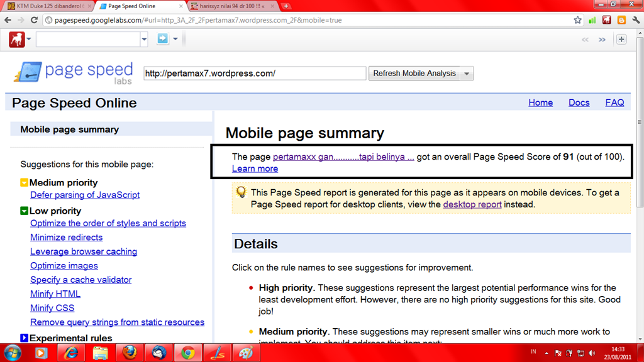This screenshot has height=362, width=644.
Task: Open Internet Explorer from the taskbar
Action: click(71, 353)
